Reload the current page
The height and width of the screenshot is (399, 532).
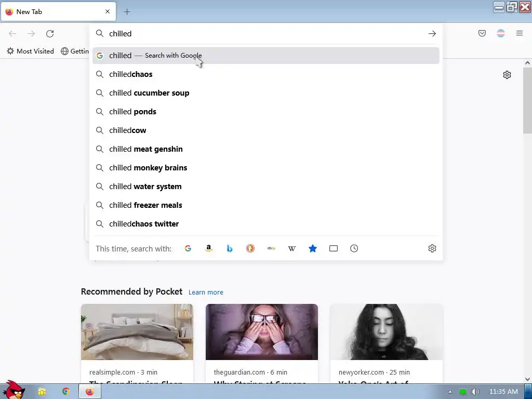click(50, 34)
